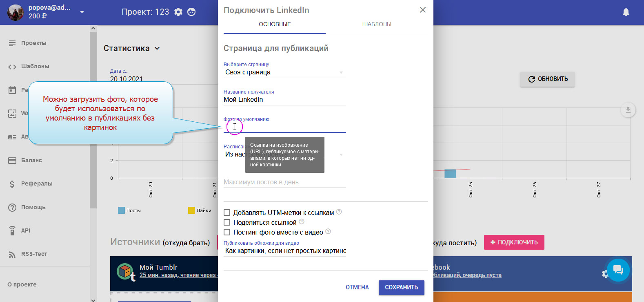
Task: Click the Максимум постов в день field
Action: coord(284,182)
